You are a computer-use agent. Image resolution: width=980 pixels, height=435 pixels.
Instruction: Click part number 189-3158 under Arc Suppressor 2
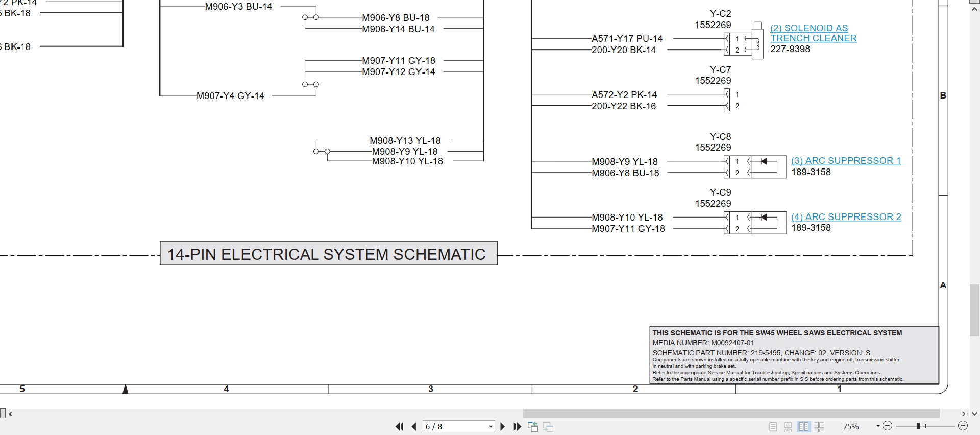811,228
